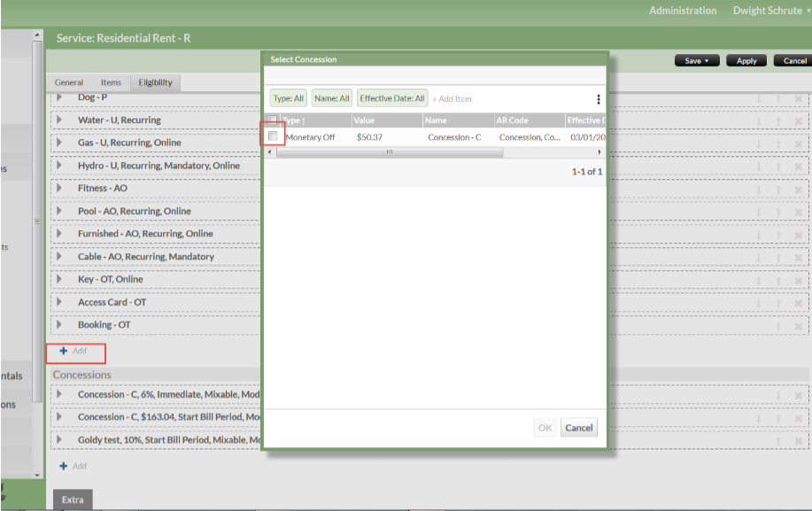812x511 pixels.
Task: Click move-down arrow on the Hydro row
Action: pos(759,166)
